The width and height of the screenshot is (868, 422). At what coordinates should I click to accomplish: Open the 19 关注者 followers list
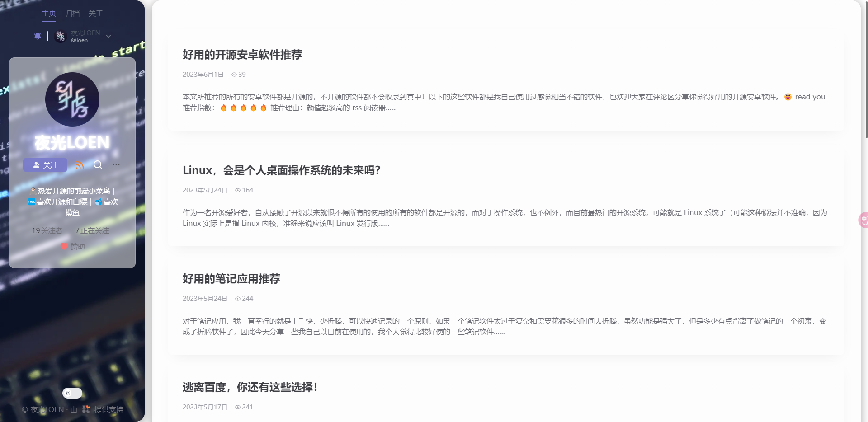tap(47, 231)
